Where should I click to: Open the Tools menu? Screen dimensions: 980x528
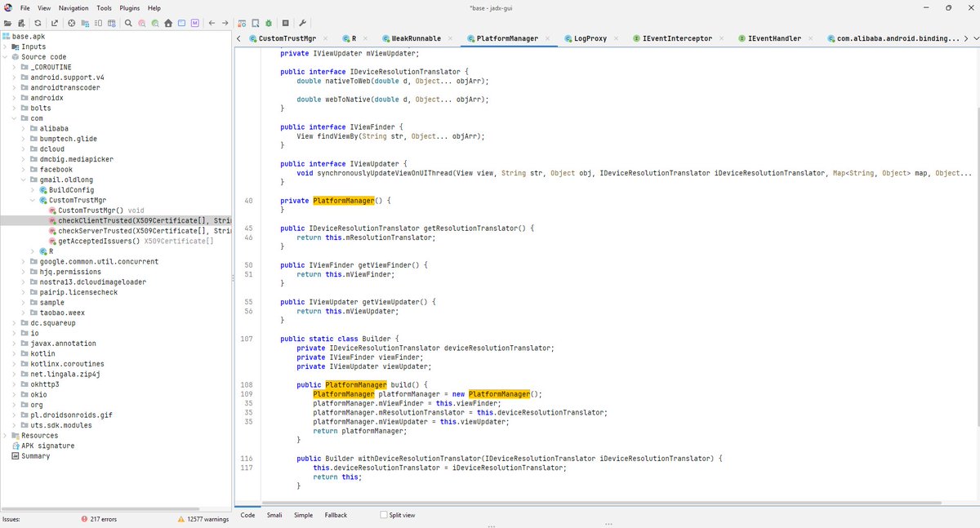point(105,7)
